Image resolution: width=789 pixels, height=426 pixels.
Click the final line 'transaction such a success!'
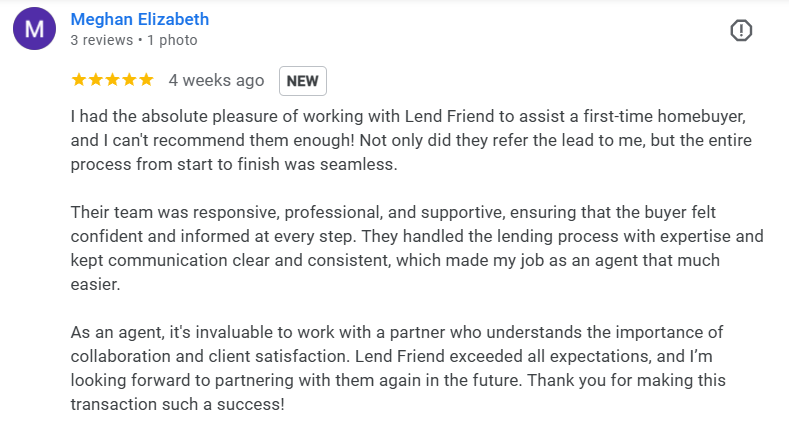pos(178,404)
